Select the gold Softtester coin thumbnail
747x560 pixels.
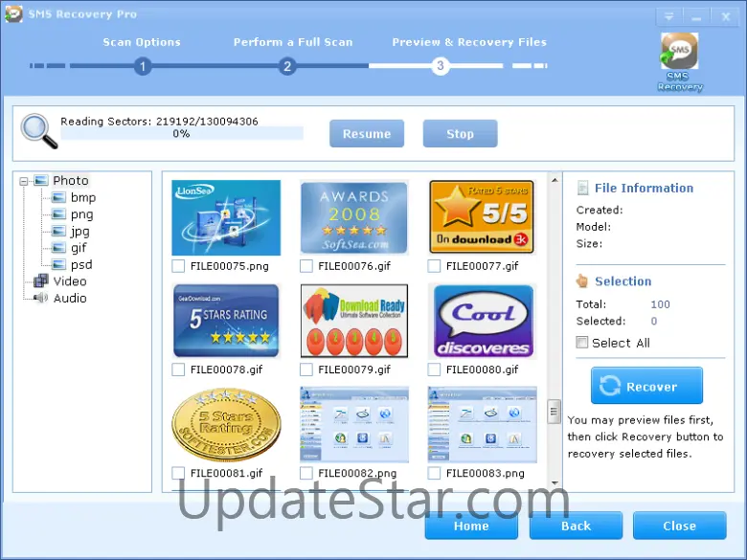[x=226, y=425]
